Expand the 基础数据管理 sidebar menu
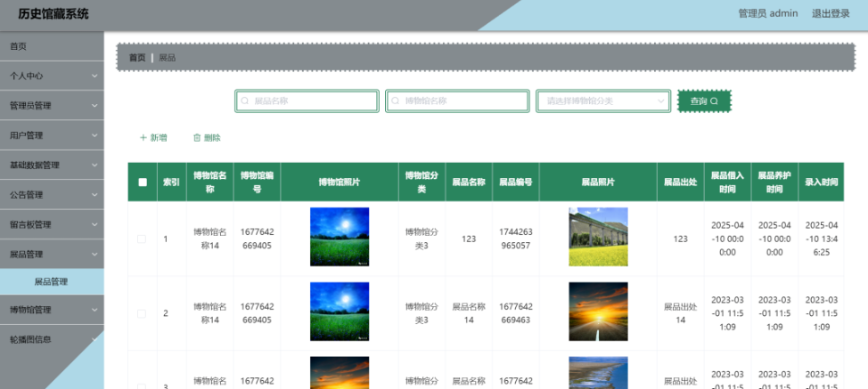The width and height of the screenshot is (868, 389). (x=52, y=166)
